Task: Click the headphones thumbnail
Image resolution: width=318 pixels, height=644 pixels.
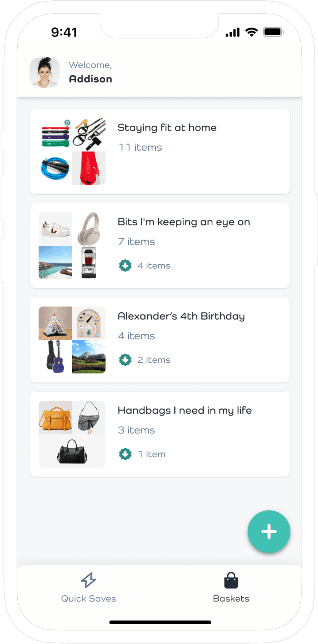Action: click(88, 228)
